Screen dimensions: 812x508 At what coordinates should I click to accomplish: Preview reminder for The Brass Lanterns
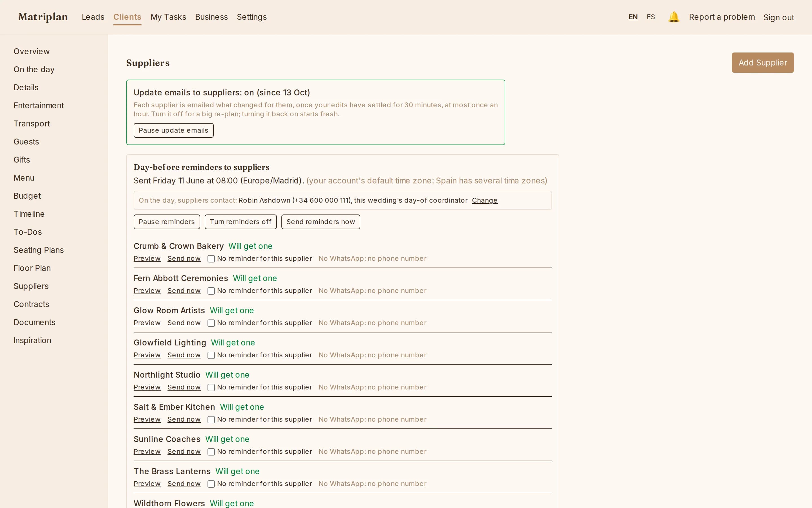pos(147,483)
